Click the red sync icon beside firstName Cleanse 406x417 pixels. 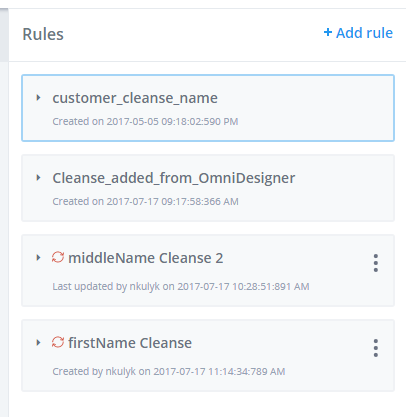coord(58,342)
